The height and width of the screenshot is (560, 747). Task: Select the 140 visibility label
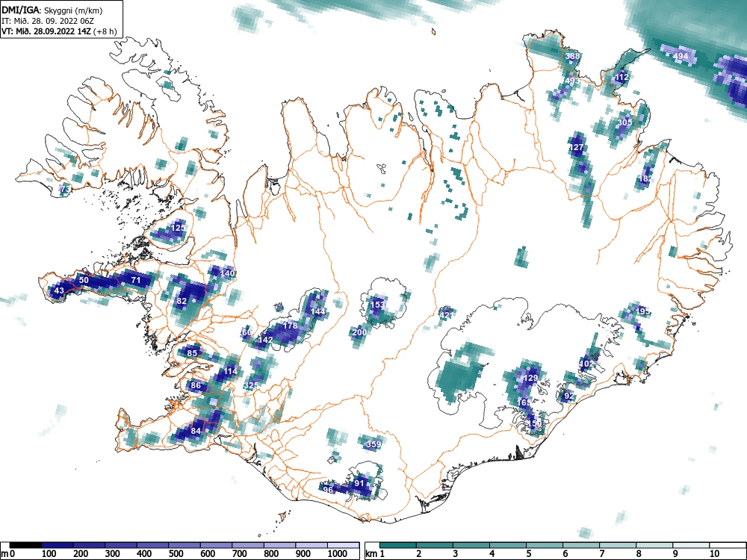pos(228,273)
